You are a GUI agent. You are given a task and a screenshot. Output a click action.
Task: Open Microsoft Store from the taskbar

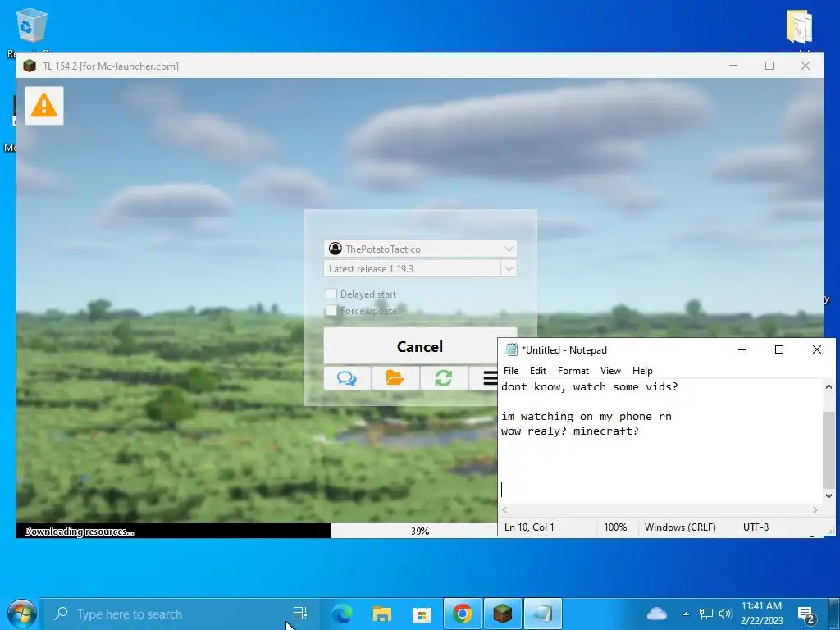tap(422, 614)
